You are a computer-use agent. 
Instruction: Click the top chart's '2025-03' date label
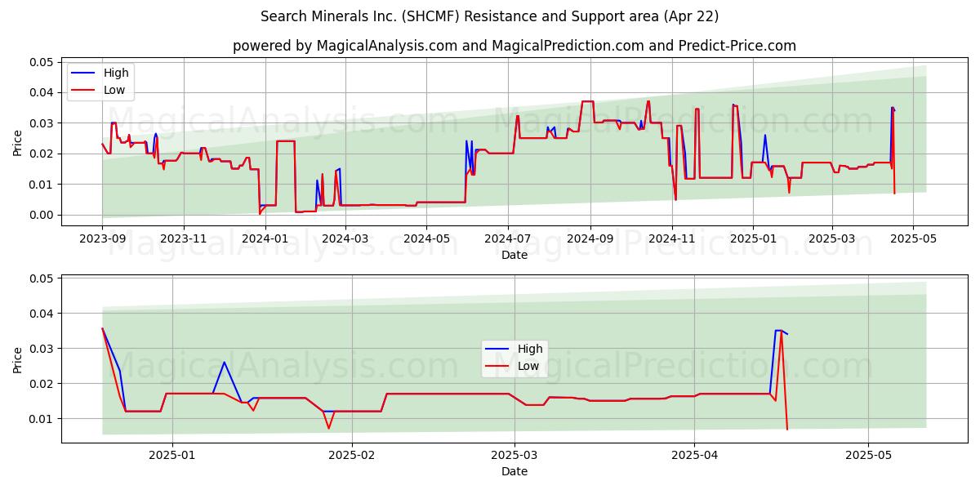tap(832, 238)
